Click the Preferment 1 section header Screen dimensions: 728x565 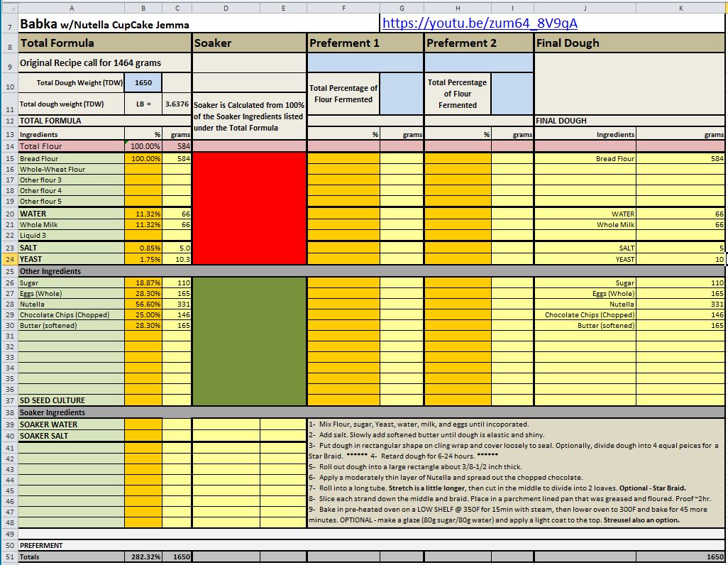coord(365,43)
